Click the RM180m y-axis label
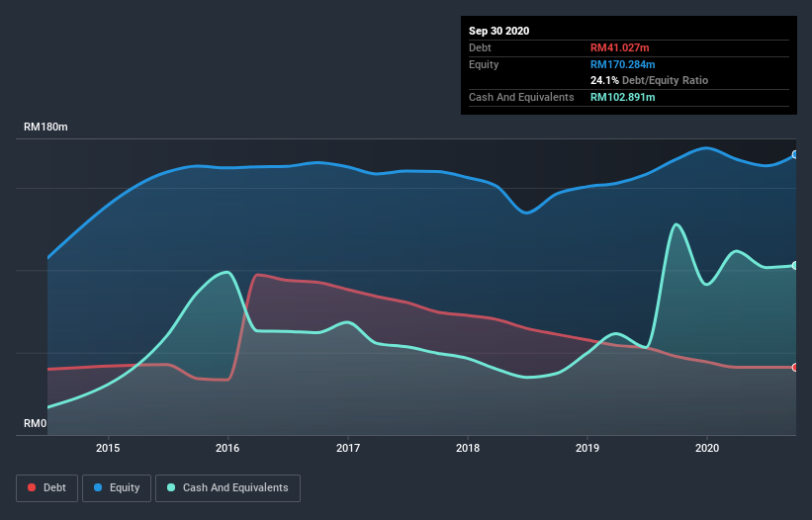This screenshot has height=520, width=812. coord(45,127)
